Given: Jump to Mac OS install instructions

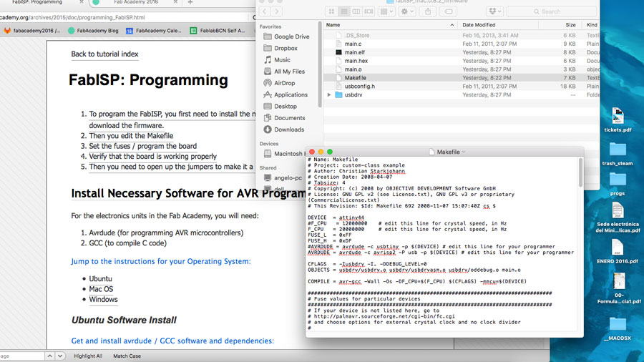Looking at the screenshot, I should pos(101,289).
